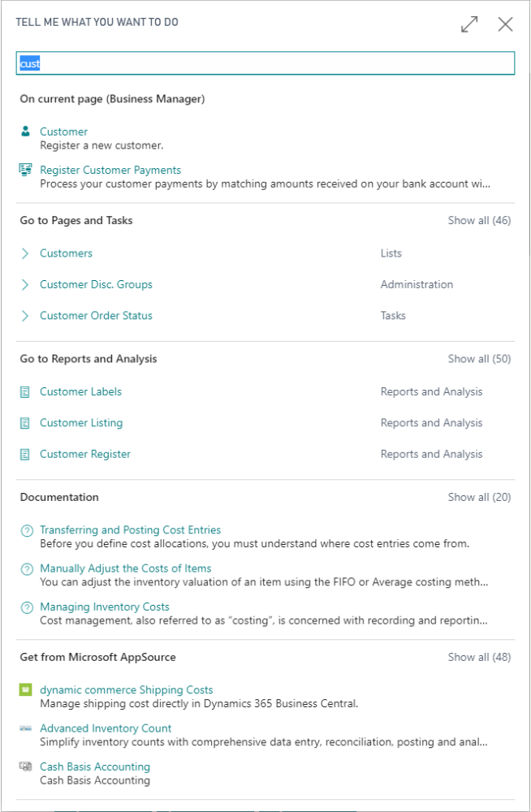Click the Customer Listing report icon
This screenshot has height=812, width=531.
25,423
